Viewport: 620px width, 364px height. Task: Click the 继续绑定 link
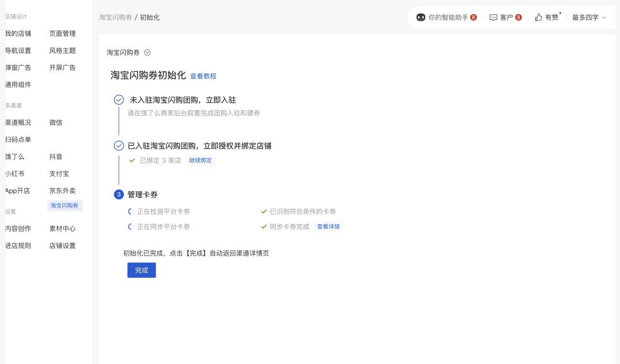(200, 160)
